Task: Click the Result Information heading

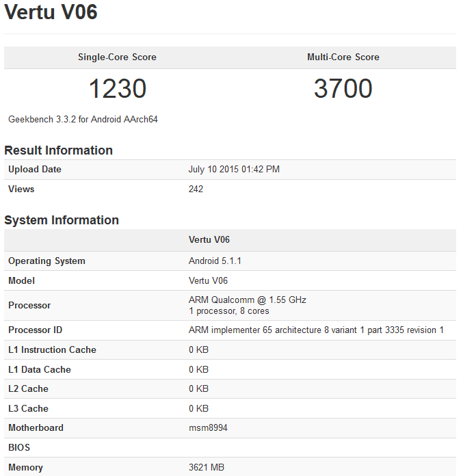Action: (58, 150)
